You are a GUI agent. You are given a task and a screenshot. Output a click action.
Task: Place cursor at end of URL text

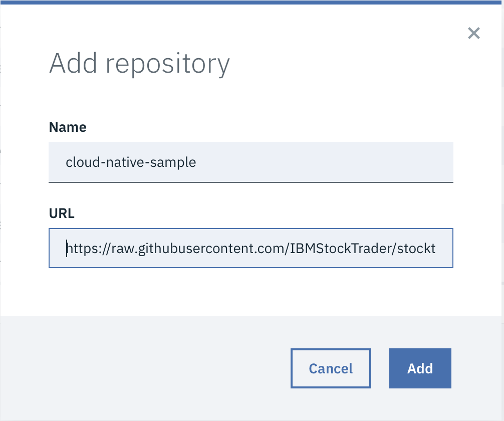[x=436, y=249]
